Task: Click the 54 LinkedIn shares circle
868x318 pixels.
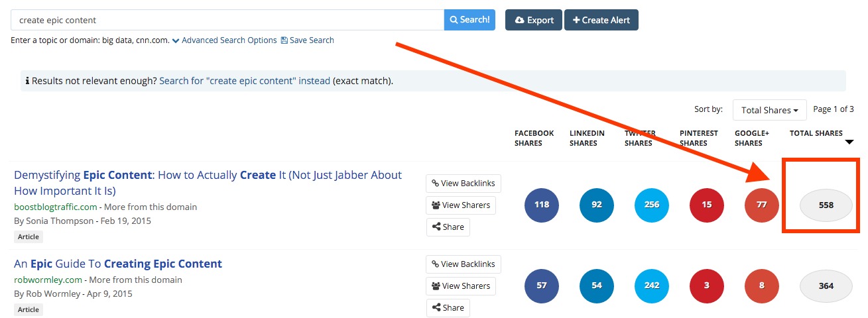Action: pos(597,286)
